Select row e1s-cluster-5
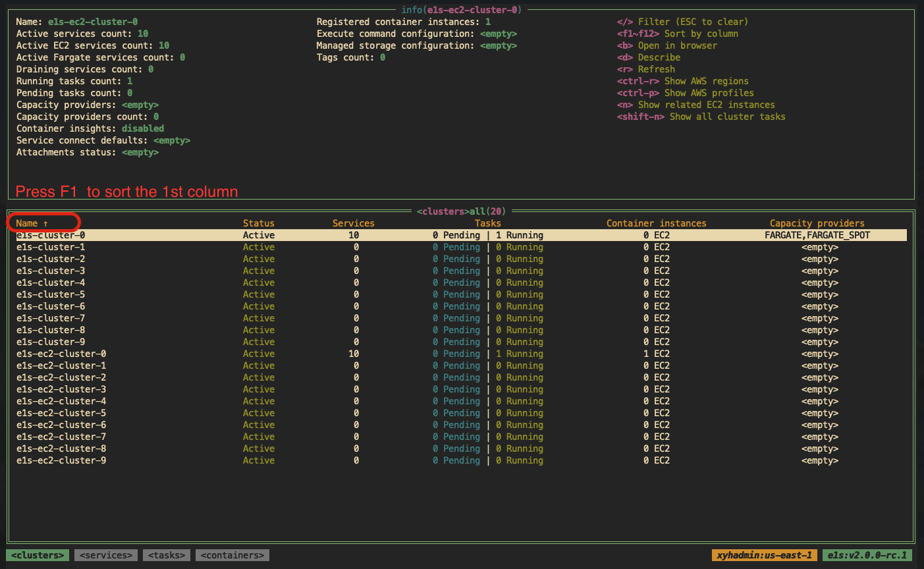The image size is (924, 569). [459, 294]
